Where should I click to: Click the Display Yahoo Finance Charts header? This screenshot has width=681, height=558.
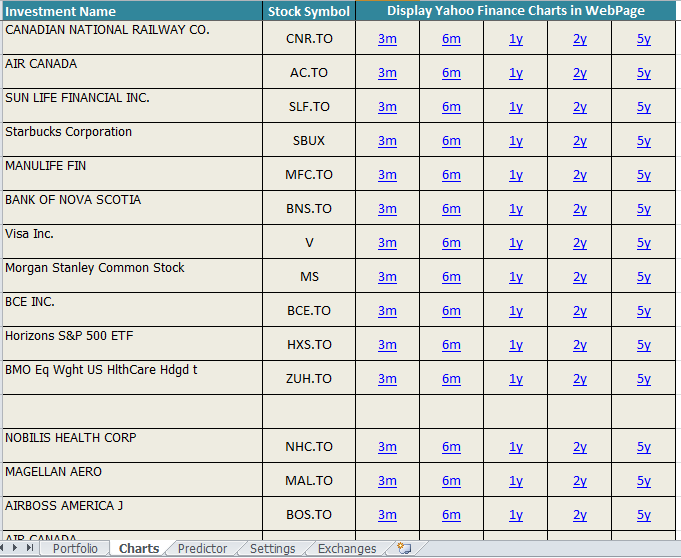pyautogui.click(x=516, y=10)
